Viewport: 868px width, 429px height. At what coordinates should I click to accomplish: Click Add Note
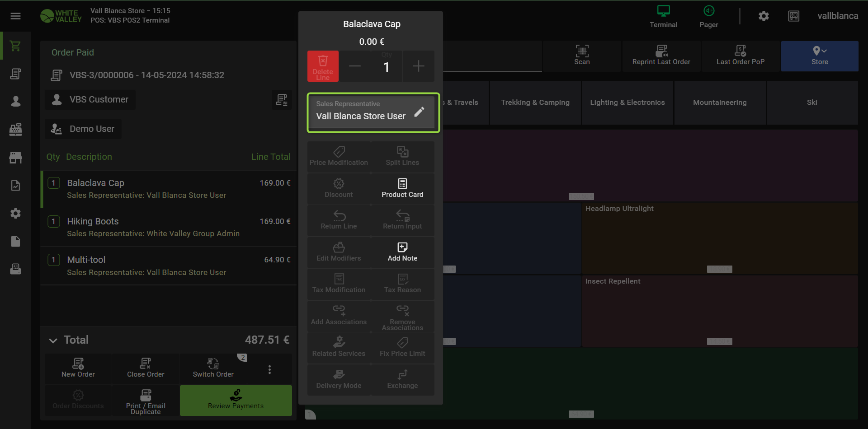click(402, 252)
